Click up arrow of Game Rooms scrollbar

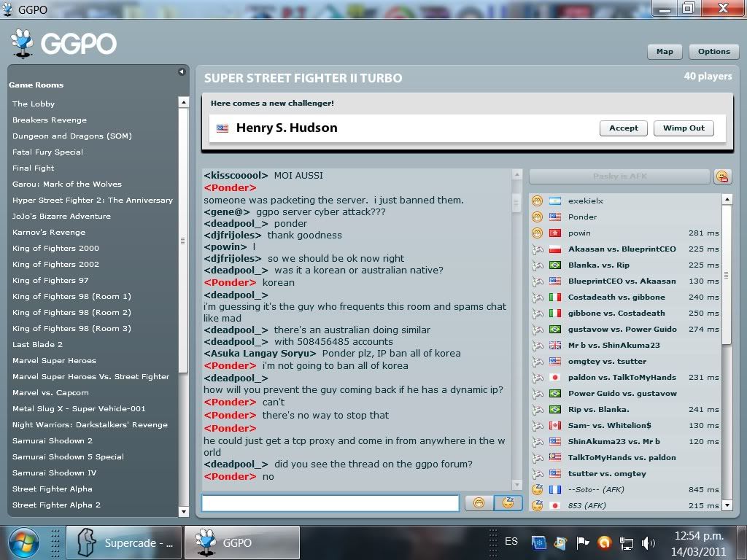pos(183,102)
